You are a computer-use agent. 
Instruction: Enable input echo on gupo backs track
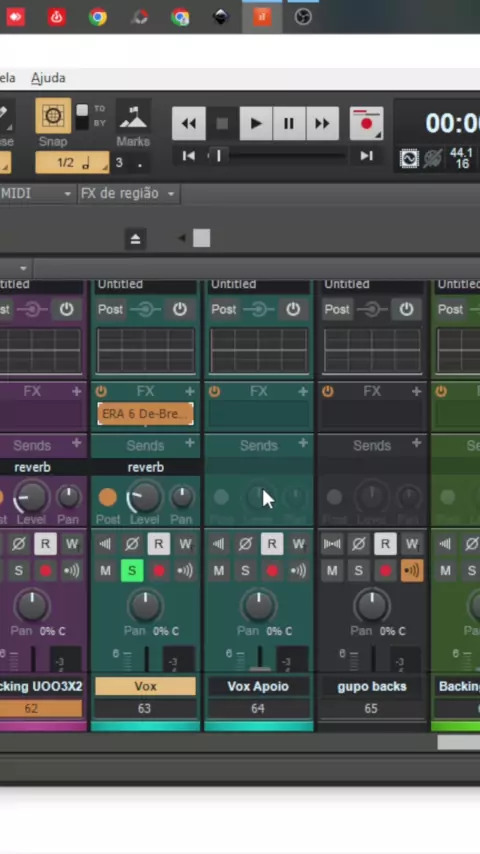(x=412, y=571)
